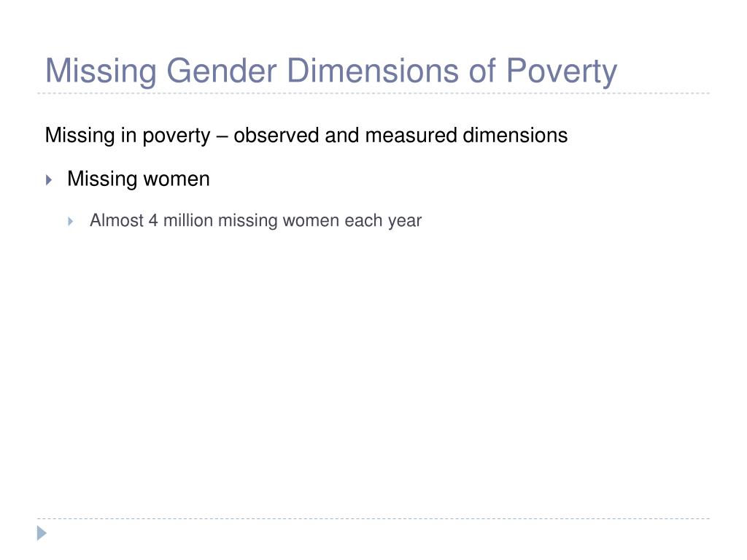Screen dimensions: 747x560
Task: Click "women" in the first-level bullet
Action: pos(177,179)
